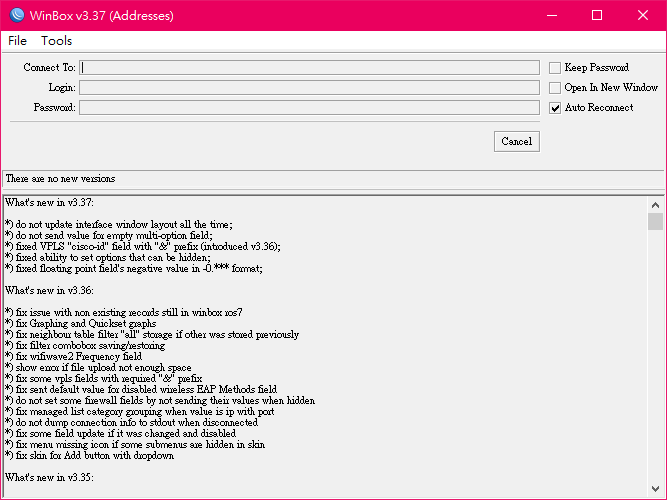Click the line about menu missing icon in skin
The height and width of the screenshot is (500, 667).
pyautogui.click(x=135, y=445)
